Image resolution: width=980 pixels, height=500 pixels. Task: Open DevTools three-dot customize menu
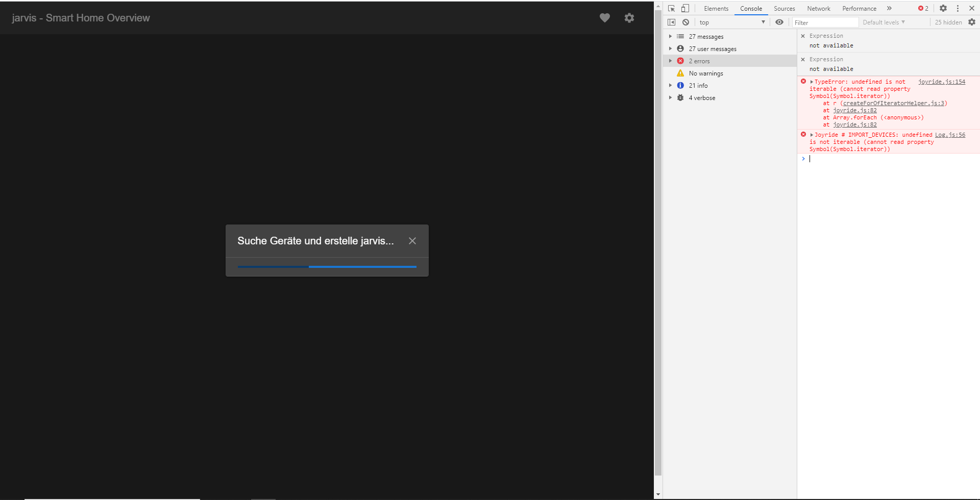pyautogui.click(x=958, y=8)
